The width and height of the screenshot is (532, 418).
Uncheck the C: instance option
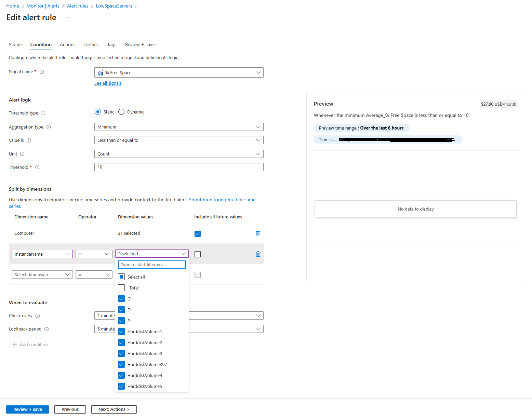pyautogui.click(x=121, y=299)
